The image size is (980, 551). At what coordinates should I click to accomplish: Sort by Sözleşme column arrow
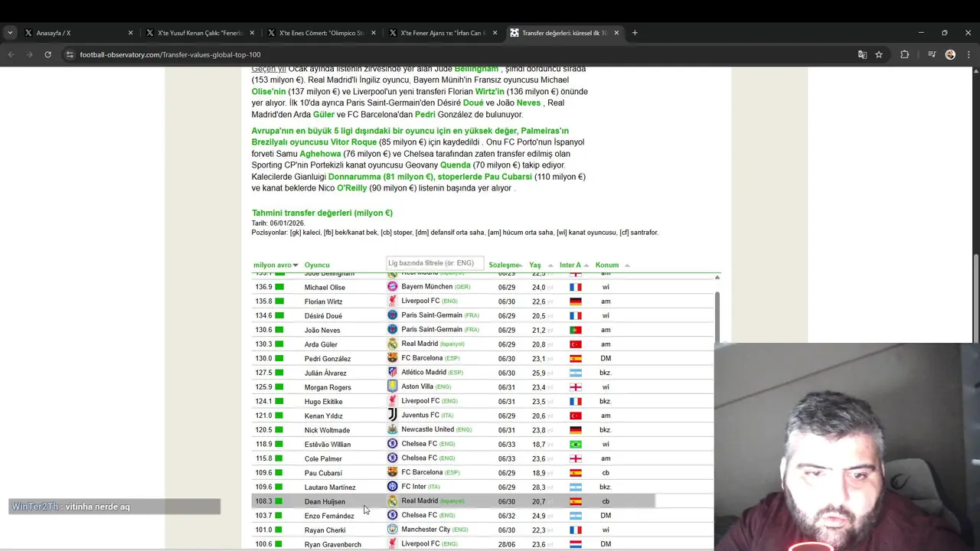(521, 265)
